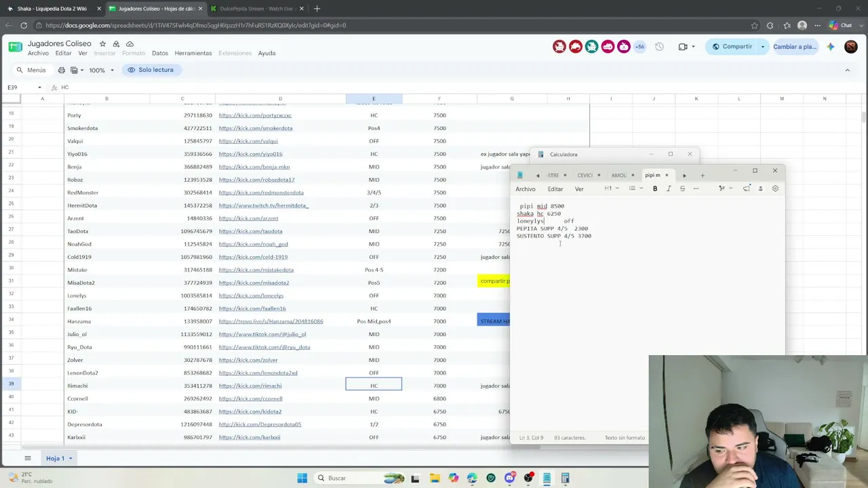Open the account icon in Notepad
868x488 pixels.
[x=761, y=188]
